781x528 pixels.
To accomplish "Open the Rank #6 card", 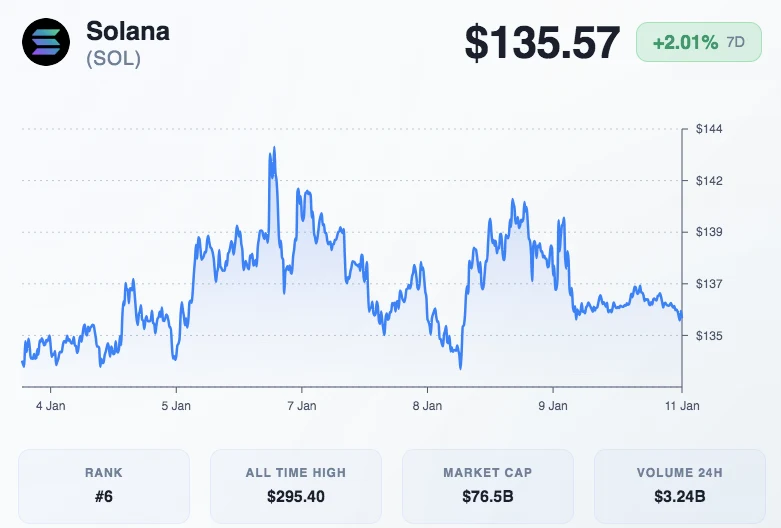I will pos(104,486).
